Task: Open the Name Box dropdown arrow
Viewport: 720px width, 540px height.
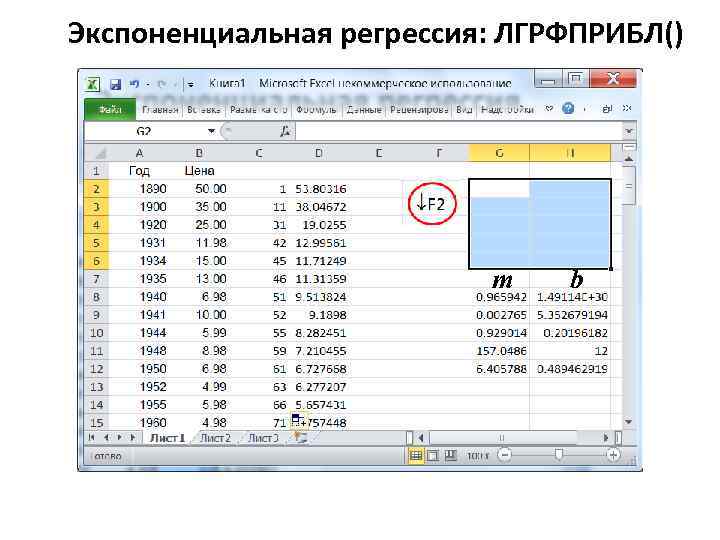Action: point(211,131)
